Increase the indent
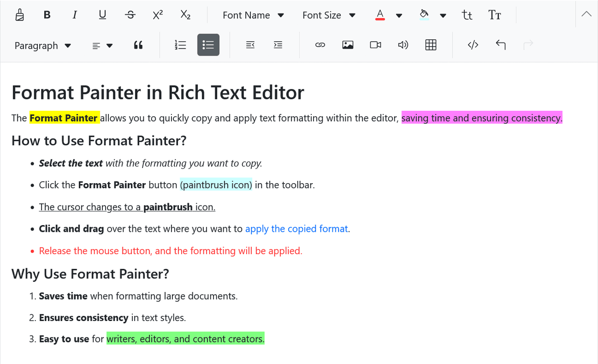This screenshot has width=598, height=364. tap(278, 45)
